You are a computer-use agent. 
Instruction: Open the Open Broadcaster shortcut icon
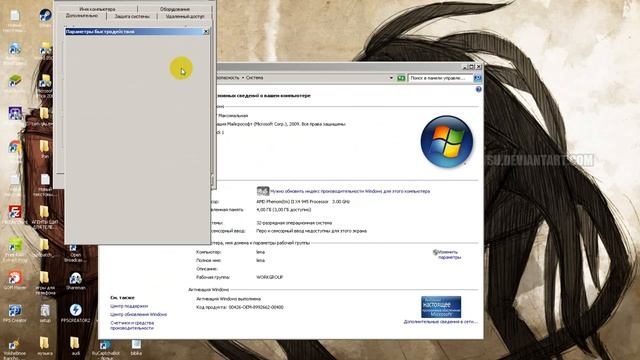click(73, 248)
